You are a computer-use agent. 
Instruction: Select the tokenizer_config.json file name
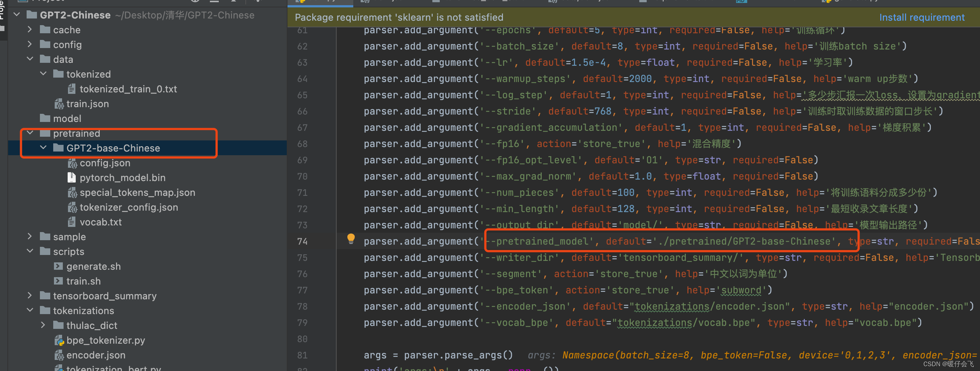click(129, 207)
